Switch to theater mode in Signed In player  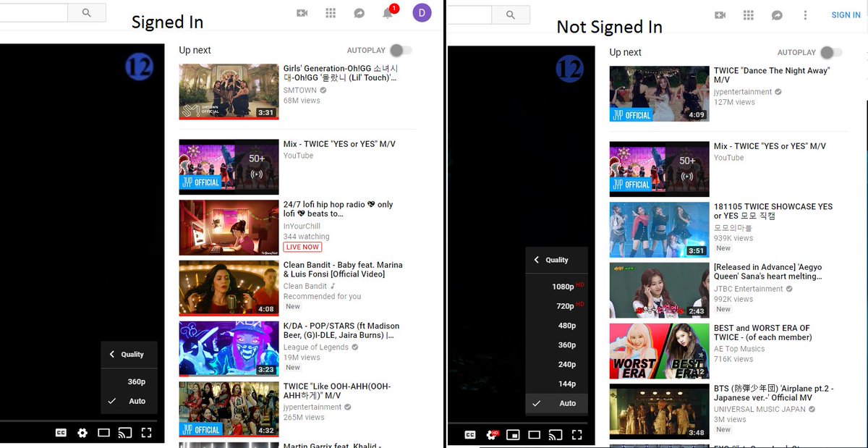coord(103,433)
